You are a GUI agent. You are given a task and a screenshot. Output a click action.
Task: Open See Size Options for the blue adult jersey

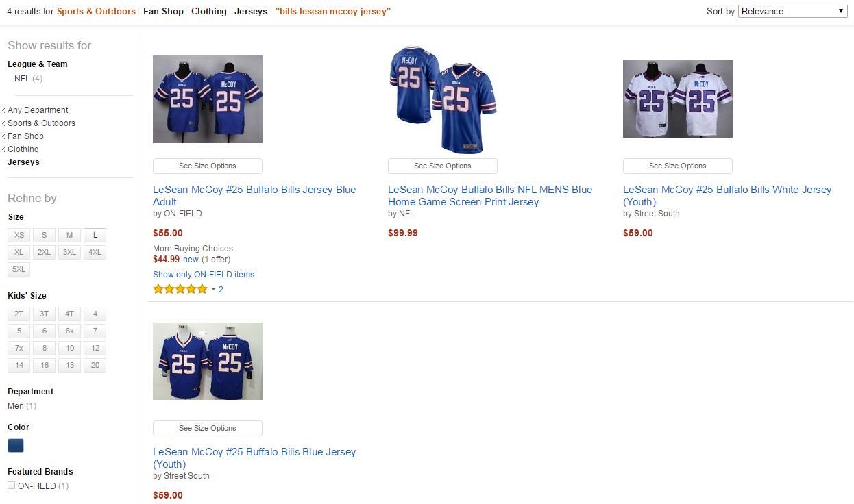pos(207,166)
